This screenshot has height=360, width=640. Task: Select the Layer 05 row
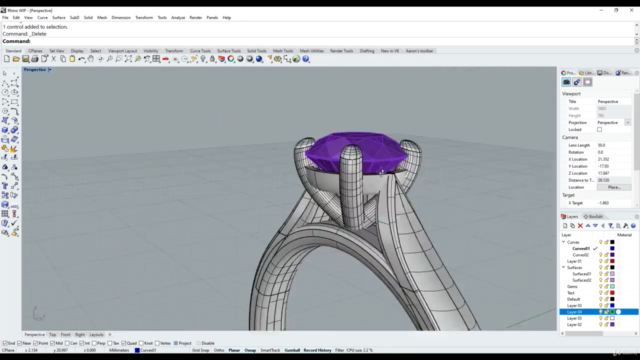[x=598, y=318]
